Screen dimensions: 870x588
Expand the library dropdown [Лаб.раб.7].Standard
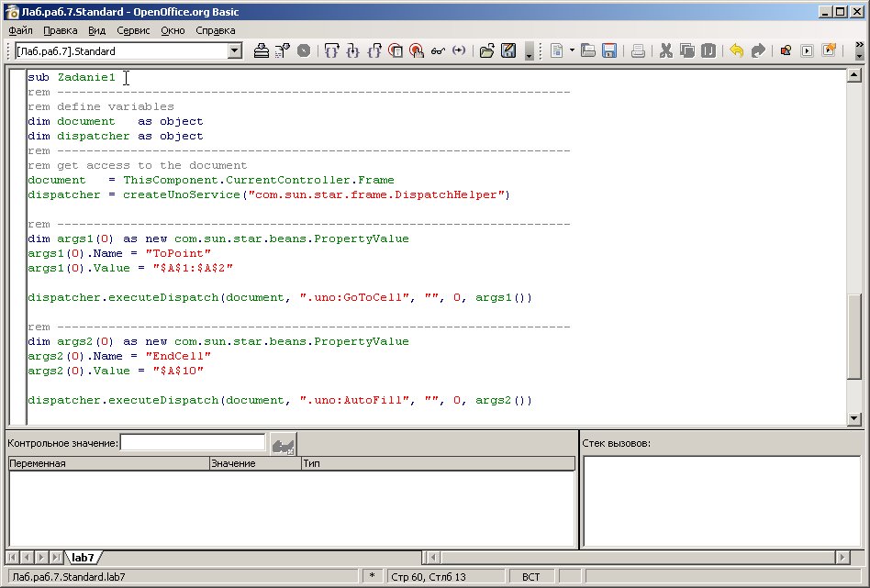point(234,51)
